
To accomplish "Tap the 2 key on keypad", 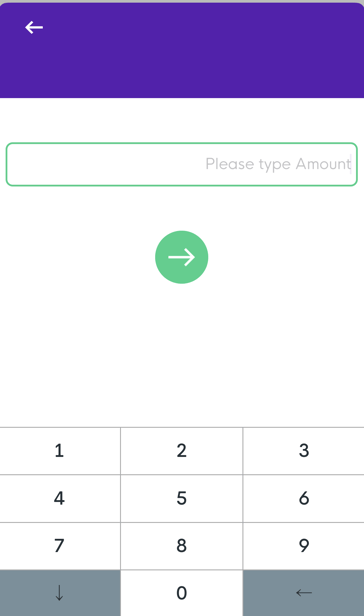I will coord(181,451).
